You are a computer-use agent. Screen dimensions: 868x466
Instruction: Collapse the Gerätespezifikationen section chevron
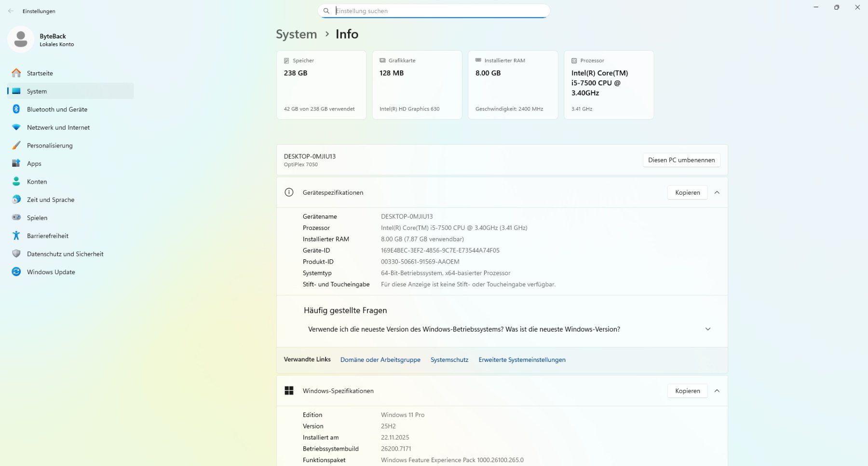pyautogui.click(x=717, y=192)
